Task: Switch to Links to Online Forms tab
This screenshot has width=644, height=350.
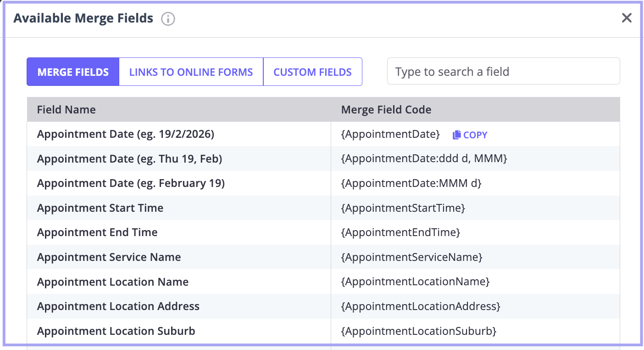Action: pyautogui.click(x=191, y=72)
